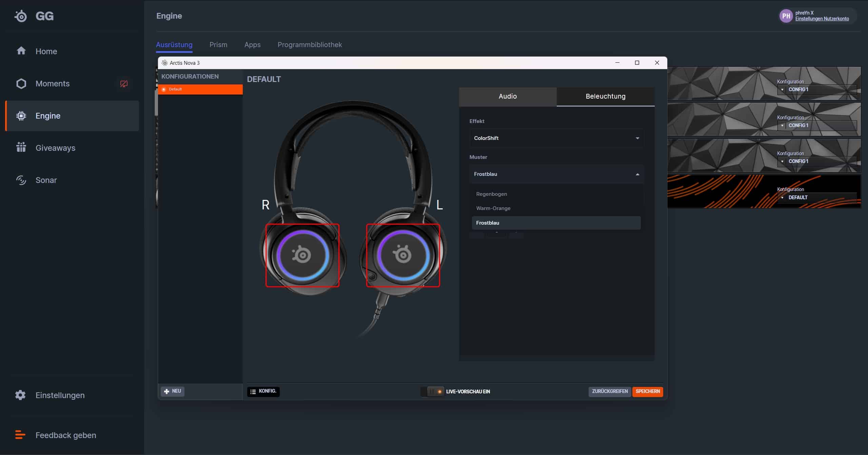Viewport: 868px width, 455px height.
Task: Choose the Regenbogen pattern option
Action: pos(492,194)
